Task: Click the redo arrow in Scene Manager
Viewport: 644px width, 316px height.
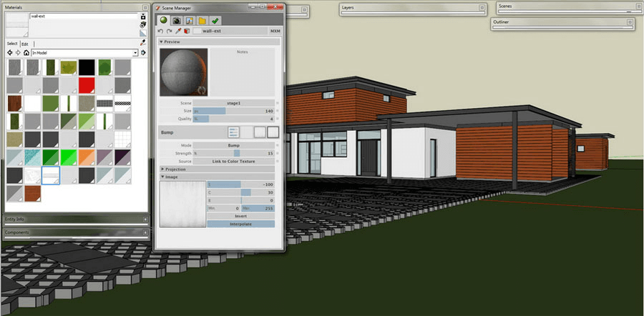Action: (x=169, y=31)
